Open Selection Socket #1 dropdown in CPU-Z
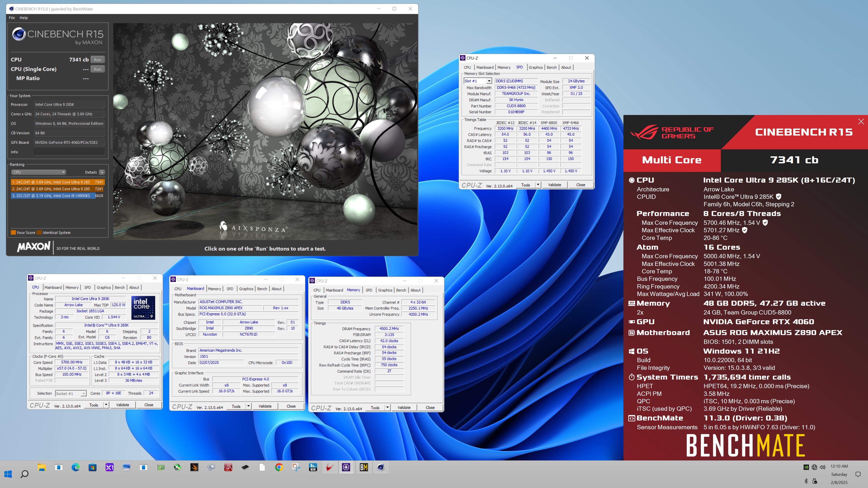 pos(71,393)
